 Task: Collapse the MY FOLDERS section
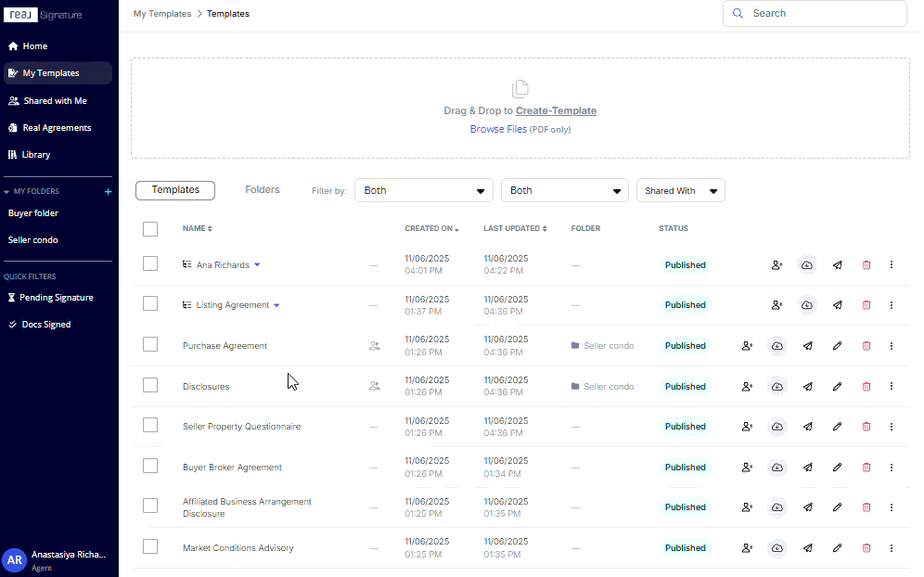6,191
